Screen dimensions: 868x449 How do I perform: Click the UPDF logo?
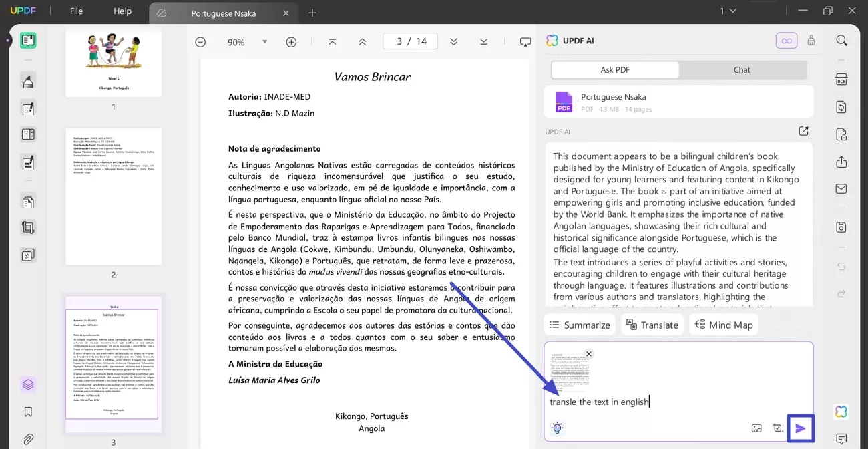tap(24, 11)
